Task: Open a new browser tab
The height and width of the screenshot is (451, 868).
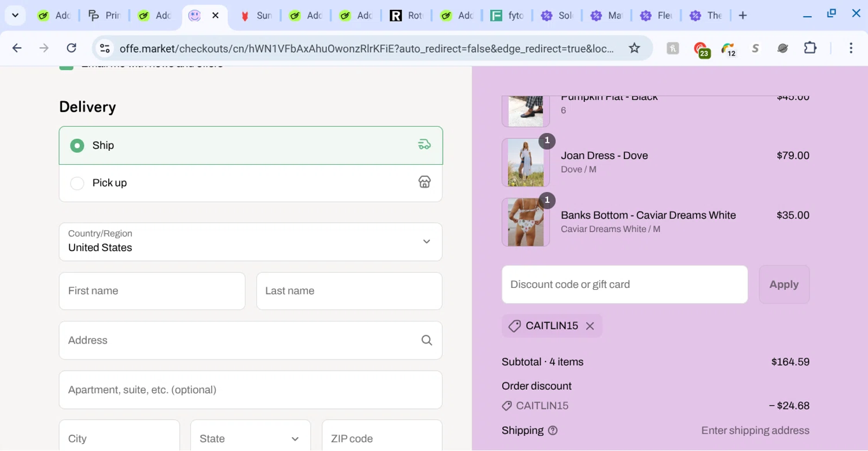Action: coord(743,16)
